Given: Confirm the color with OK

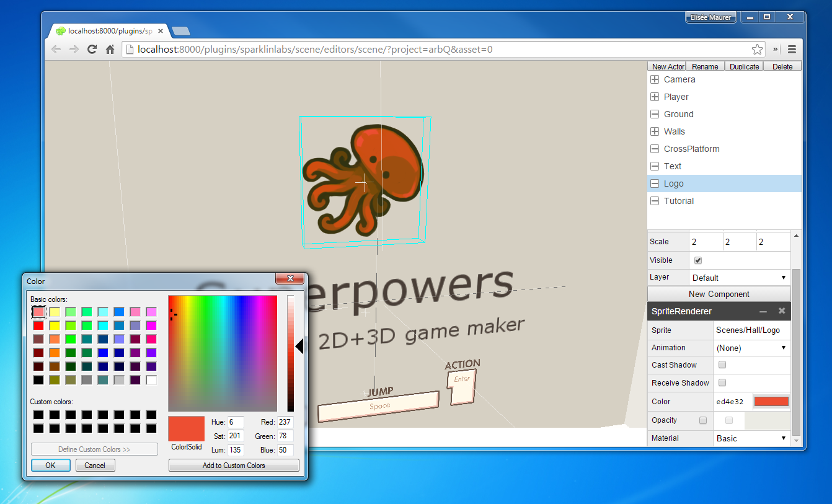Looking at the screenshot, I should coord(50,465).
